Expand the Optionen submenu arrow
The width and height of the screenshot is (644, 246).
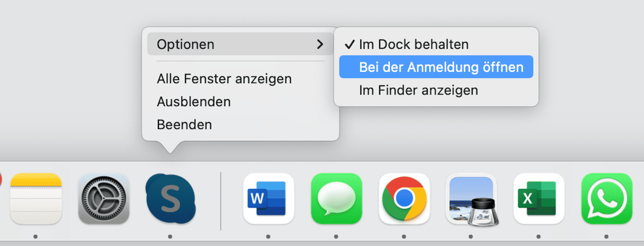[319, 44]
